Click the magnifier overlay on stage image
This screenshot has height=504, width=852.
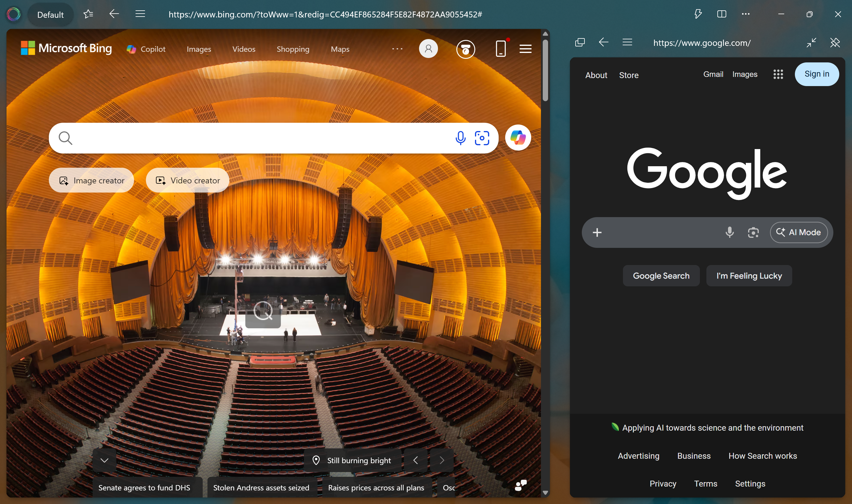[x=263, y=311]
